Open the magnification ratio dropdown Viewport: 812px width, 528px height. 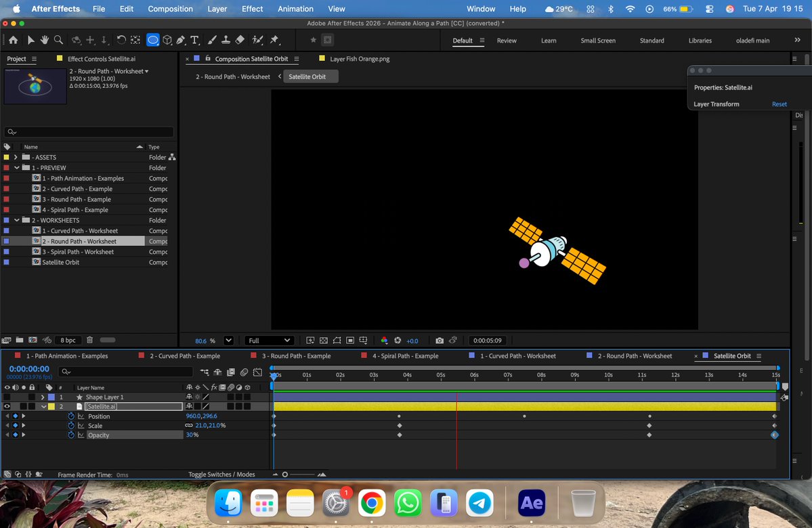pos(228,340)
